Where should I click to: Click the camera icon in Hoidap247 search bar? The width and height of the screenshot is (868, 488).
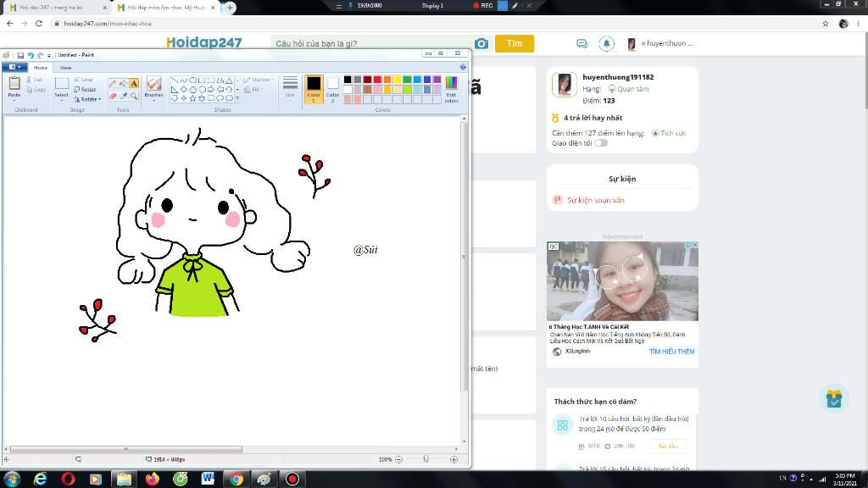[x=481, y=43]
